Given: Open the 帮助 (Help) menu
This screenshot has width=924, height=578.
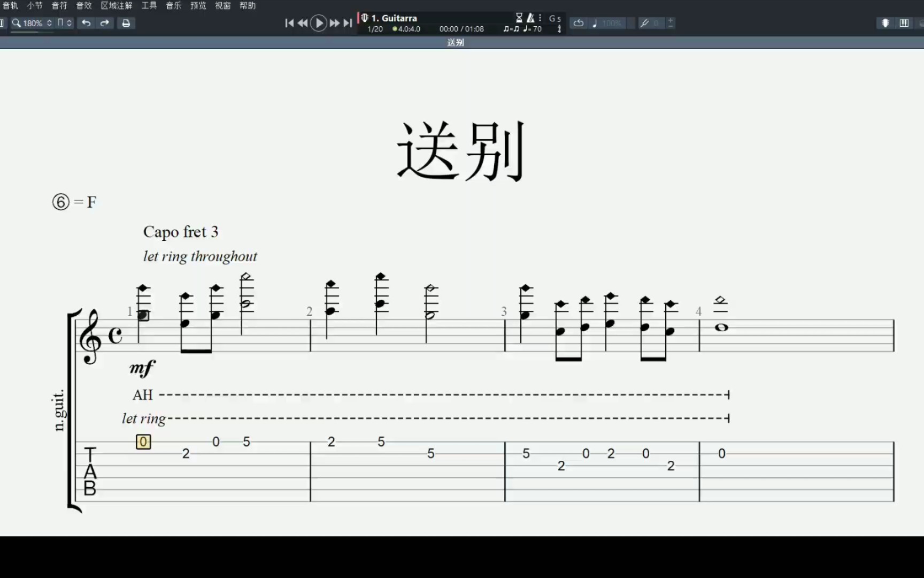Looking at the screenshot, I should [x=248, y=5].
